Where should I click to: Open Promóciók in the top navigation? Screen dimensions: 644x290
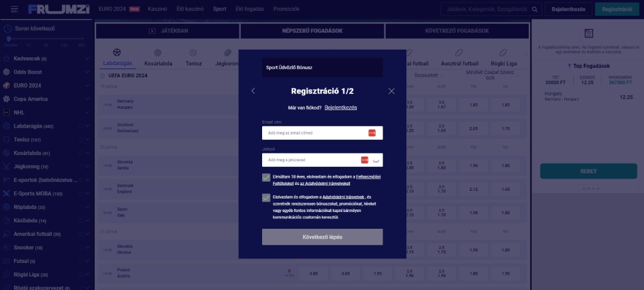(287, 9)
